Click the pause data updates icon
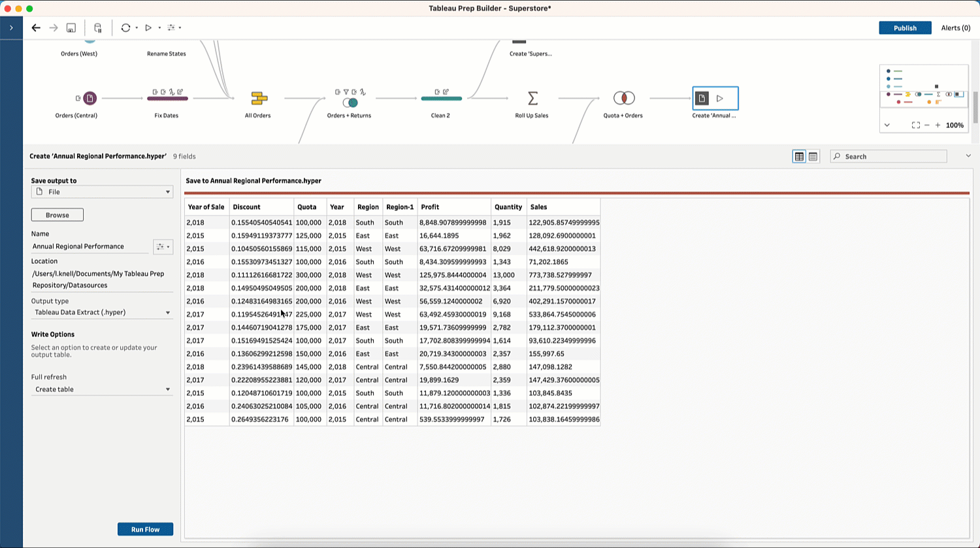Screen dimensions: 980x548 point(98,27)
